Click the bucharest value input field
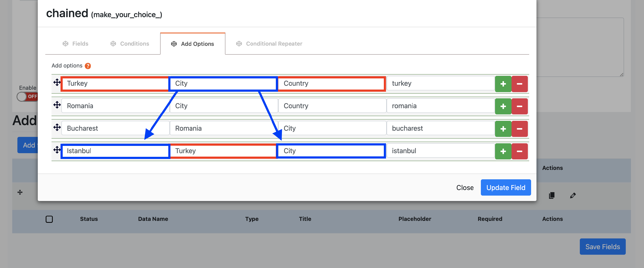 [440, 128]
